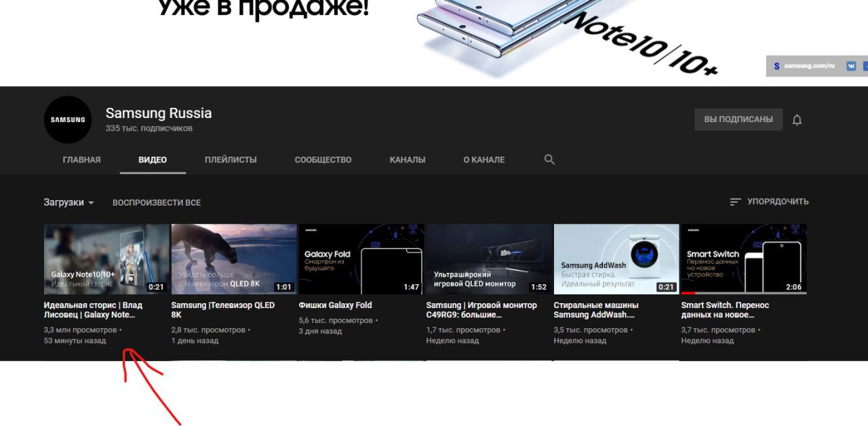This screenshot has height=426, width=868.
Task: Select the ВИДЕО tab
Action: 153,159
